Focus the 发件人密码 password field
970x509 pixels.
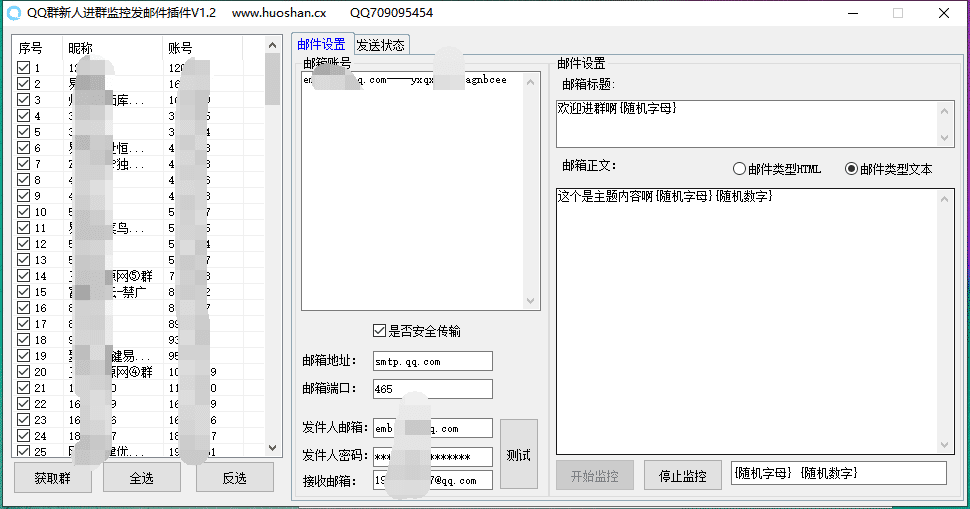click(x=432, y=456)
